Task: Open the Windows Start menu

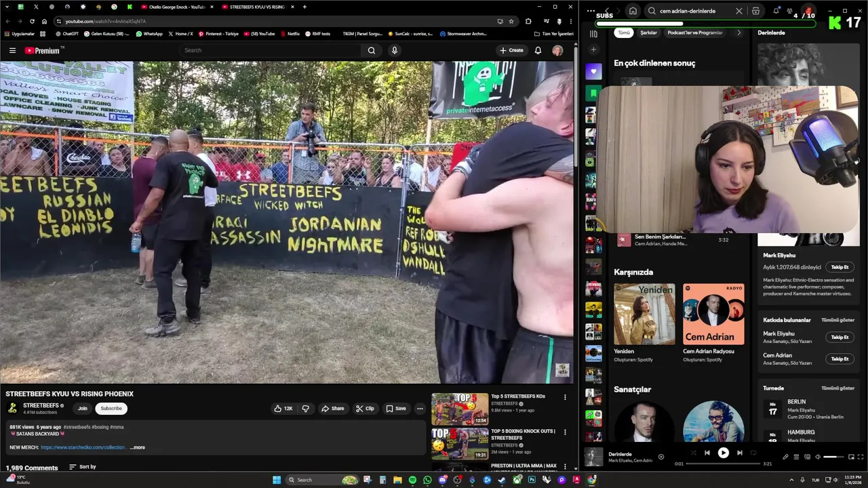Action: click(x=277, y=480)
